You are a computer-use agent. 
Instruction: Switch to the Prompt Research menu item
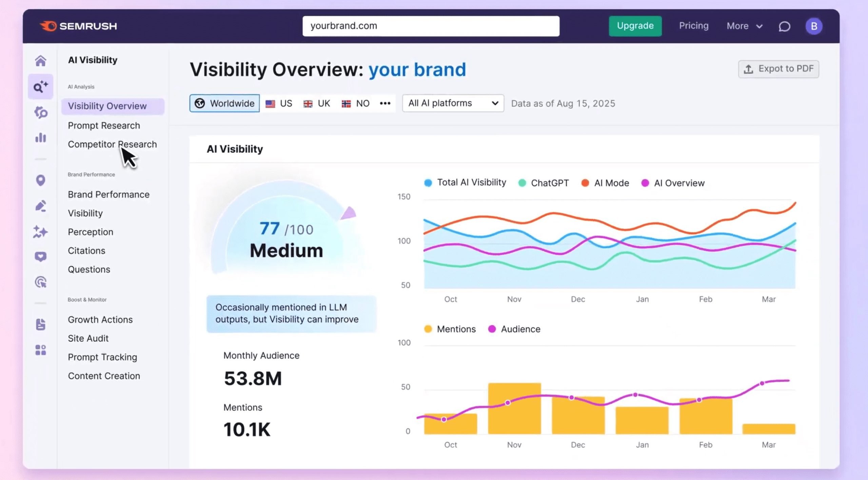coord(104,125)
